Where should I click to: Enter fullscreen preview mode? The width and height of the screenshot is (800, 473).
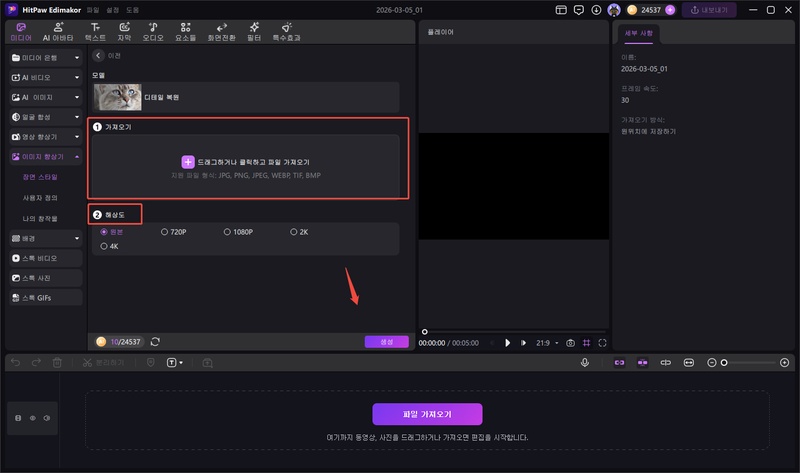point(603,343)
